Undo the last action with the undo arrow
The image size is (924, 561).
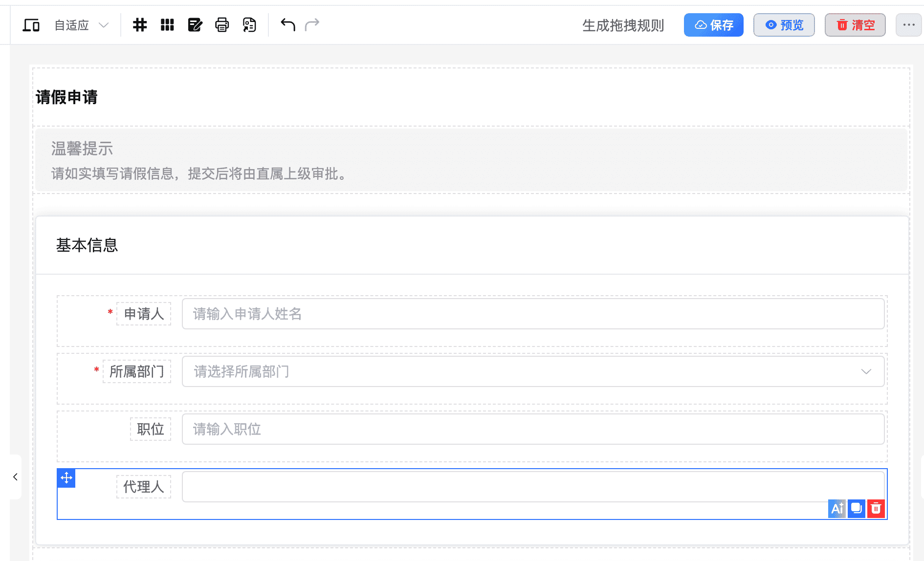pyautogui.click(x=288, y=24)
